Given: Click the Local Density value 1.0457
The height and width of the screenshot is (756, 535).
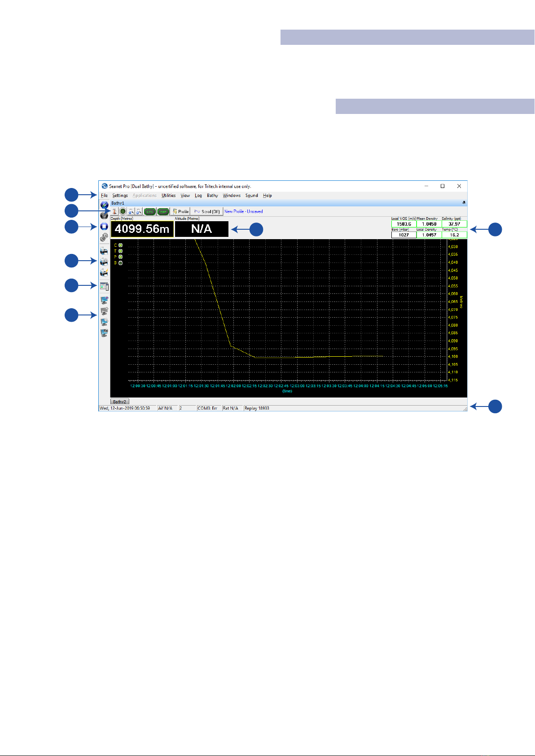Looking at the screenshot, I should coord(429,235).
